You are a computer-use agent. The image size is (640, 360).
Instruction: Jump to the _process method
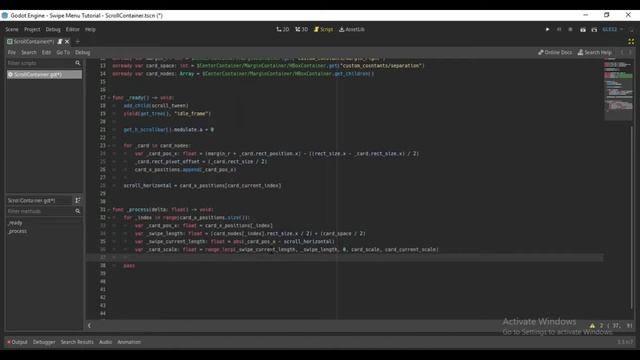pyautogui.click(x=17, y=231)
